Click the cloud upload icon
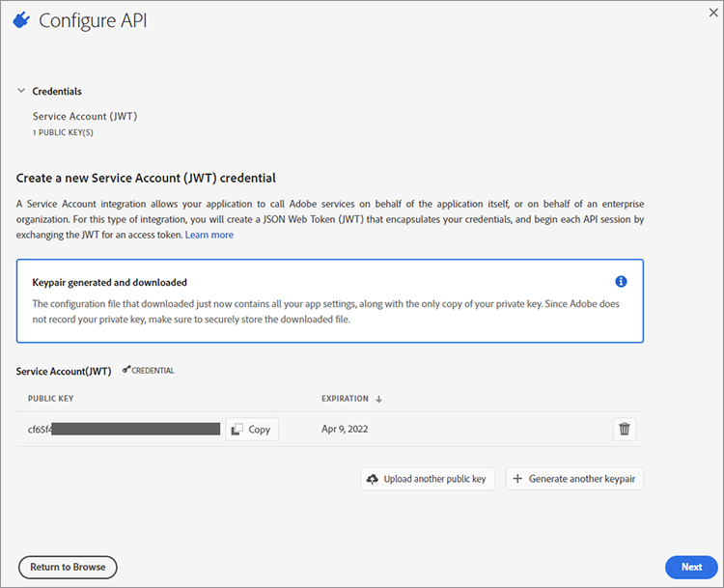This screenshot has height=588, width=724. (x=373, y=479)
